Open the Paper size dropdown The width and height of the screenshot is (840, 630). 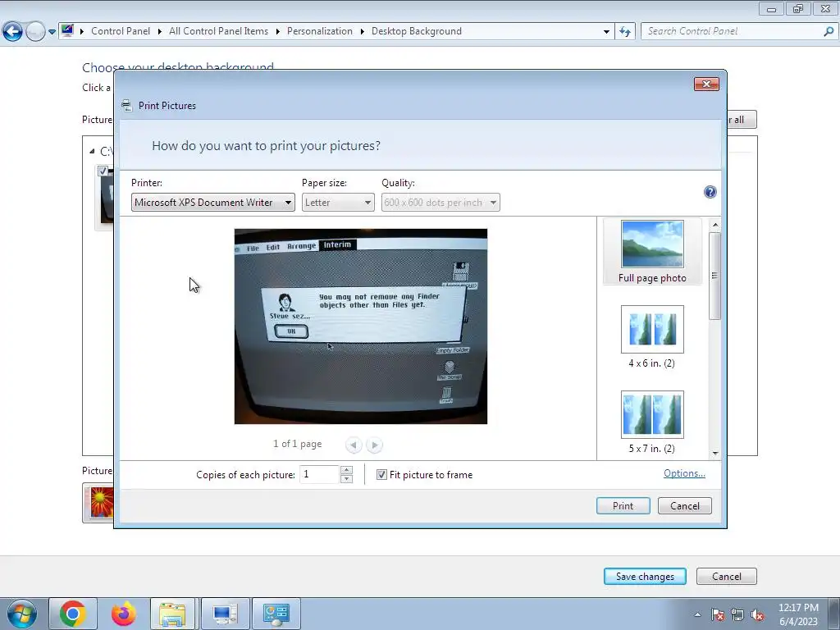coord(338,203)
